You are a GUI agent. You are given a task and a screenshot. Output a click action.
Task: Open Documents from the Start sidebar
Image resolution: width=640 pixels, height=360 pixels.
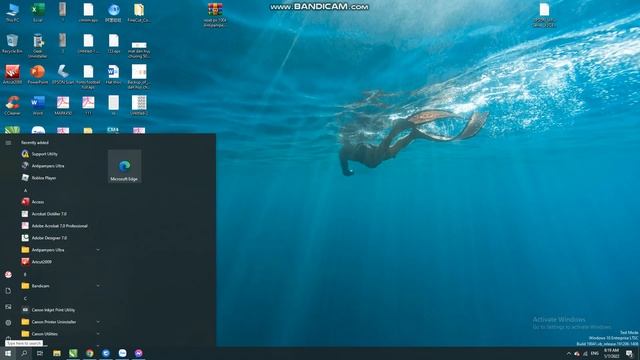[x=8, y=291]
